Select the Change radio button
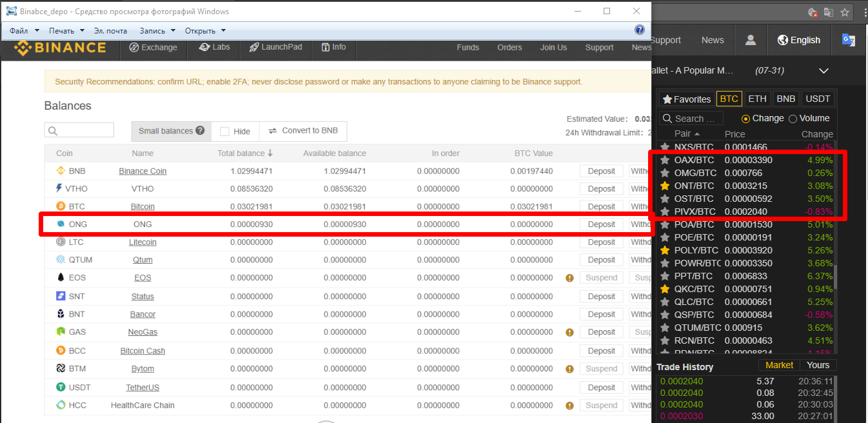 click(746, 119)
